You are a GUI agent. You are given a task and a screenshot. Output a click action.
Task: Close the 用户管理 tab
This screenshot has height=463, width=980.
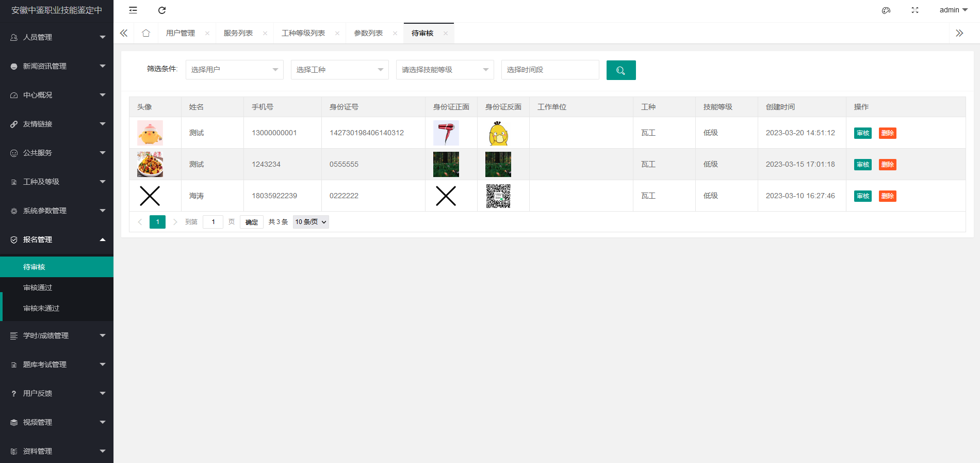click(207, 33)
